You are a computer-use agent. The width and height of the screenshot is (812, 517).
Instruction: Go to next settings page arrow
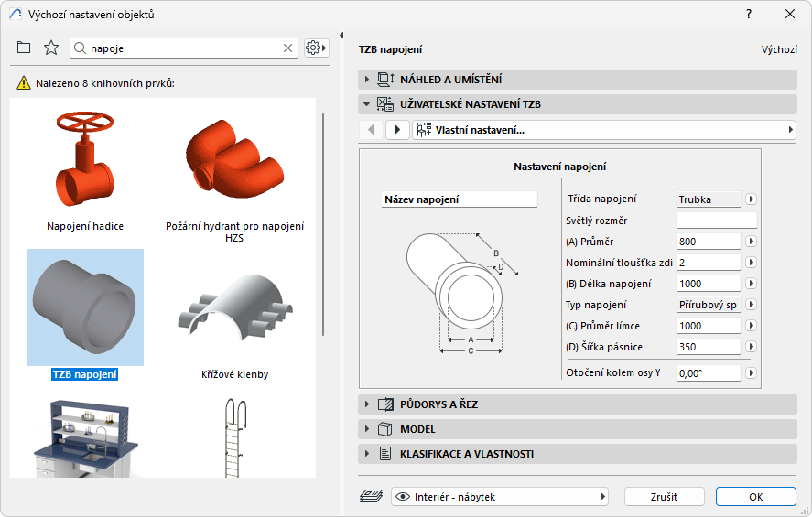tap(397, 130)
